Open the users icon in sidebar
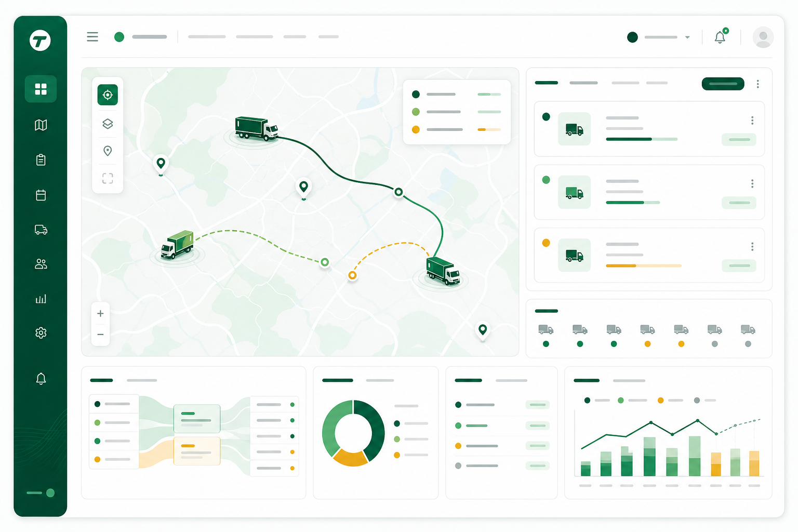This screenshot has height=532, width=798. 41,264
